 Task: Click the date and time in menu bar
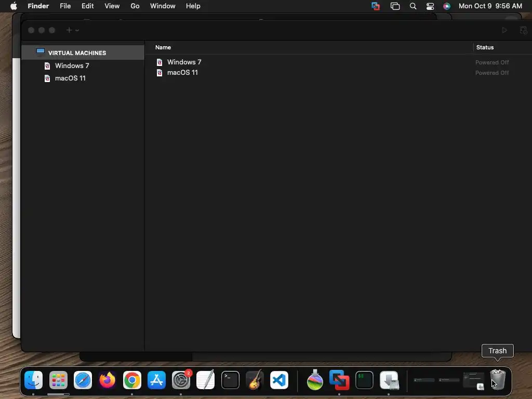coord(490,6)
